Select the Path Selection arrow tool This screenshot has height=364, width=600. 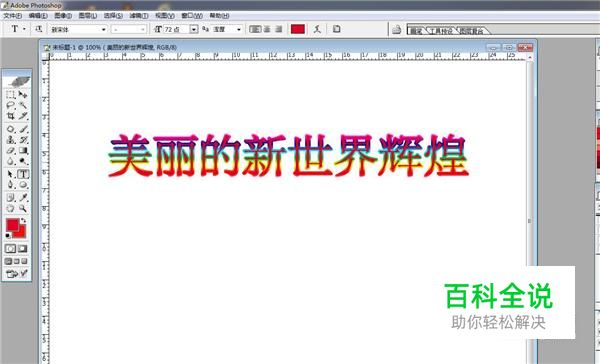(11, 174)
